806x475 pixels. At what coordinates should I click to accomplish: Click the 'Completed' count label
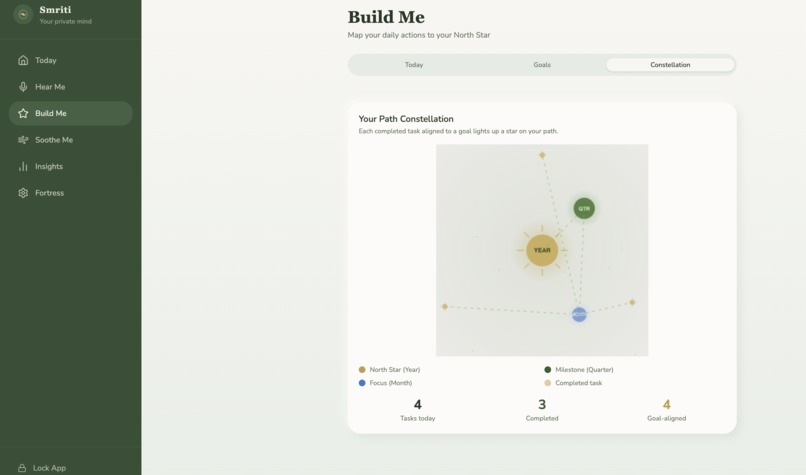[542, 418]
